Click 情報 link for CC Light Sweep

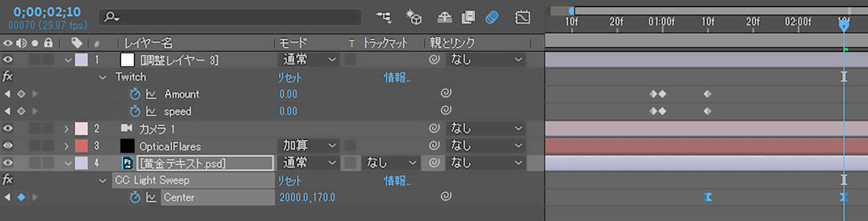397,180
